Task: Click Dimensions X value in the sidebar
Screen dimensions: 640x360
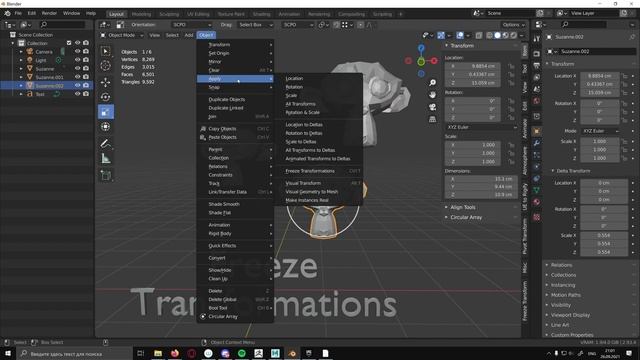Action: [481, 179]
